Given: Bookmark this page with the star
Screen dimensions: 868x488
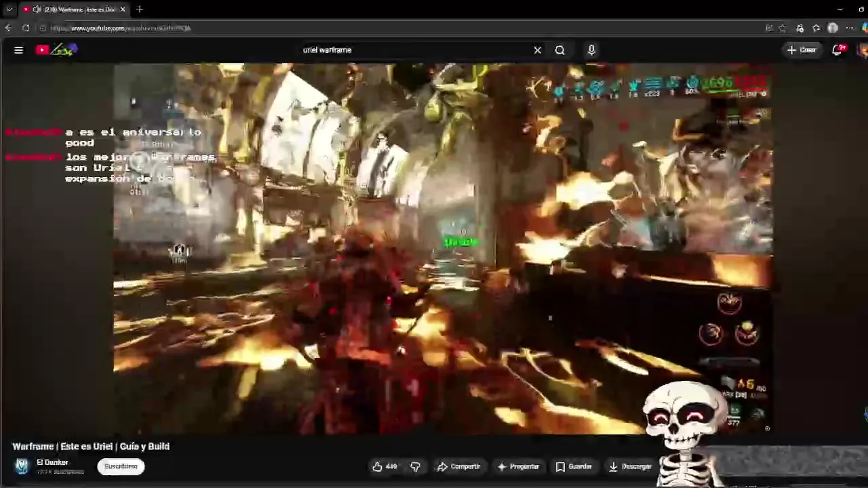Looking at the screenshot, I should tap(782, 28).
